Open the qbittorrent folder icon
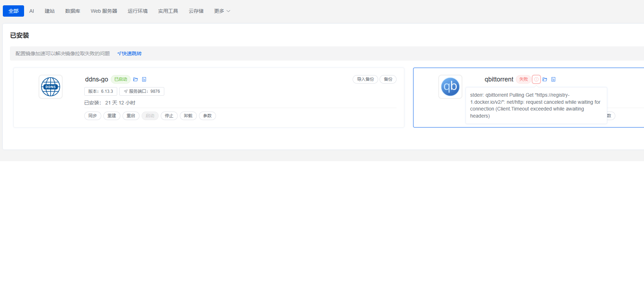The image size is (644, 306). click(545, 79)
